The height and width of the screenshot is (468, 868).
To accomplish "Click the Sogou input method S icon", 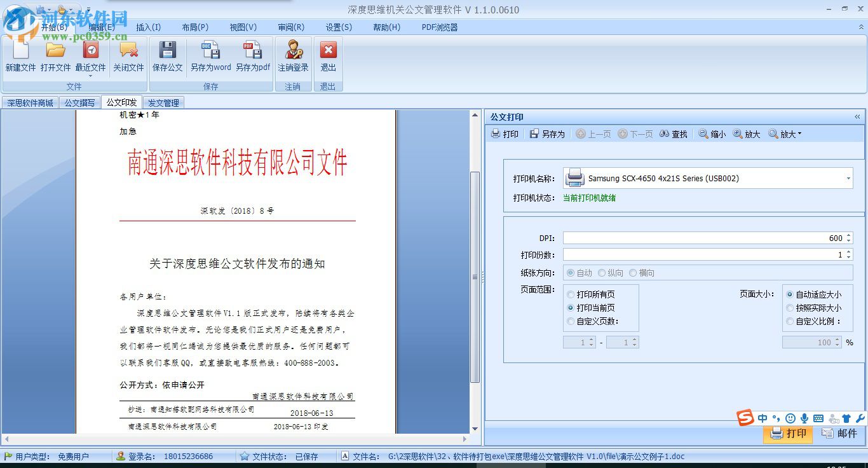I will pos(745,418).
